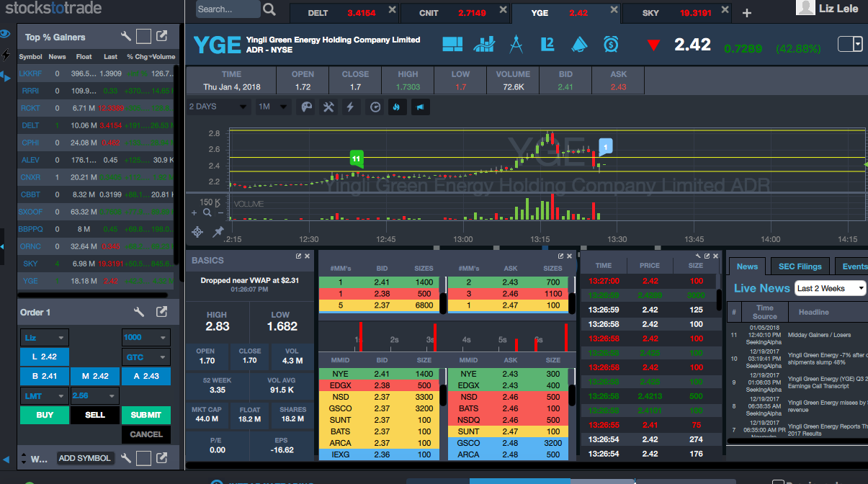Add a new symbol tab
This screenshot has width=868, height=484.
(x=746, y=13)
